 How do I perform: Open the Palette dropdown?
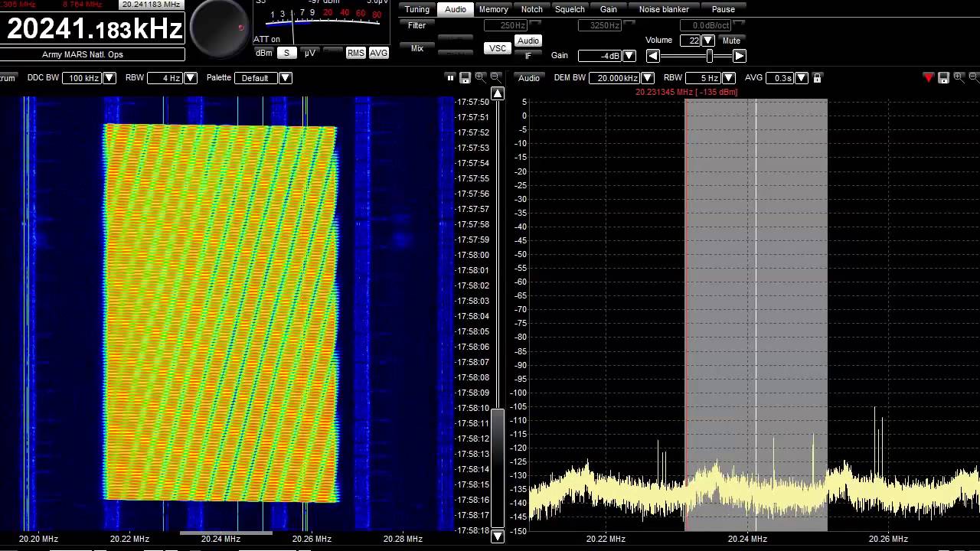285,78
